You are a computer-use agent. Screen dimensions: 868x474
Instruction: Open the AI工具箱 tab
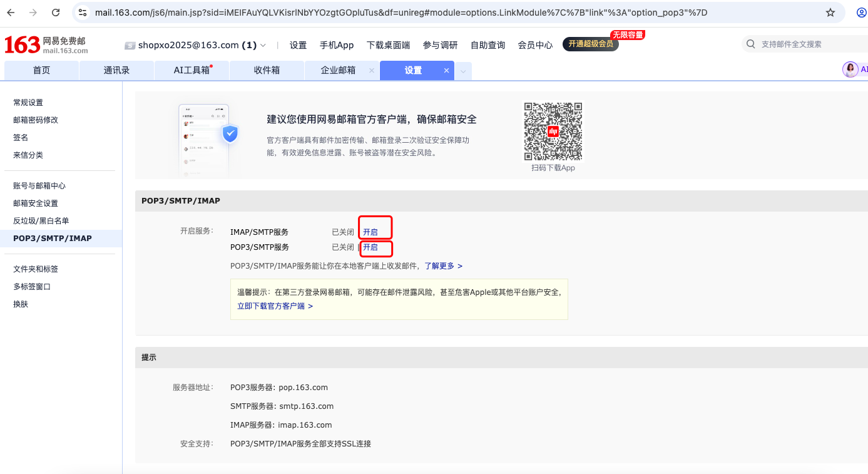[x=191, y=71]
